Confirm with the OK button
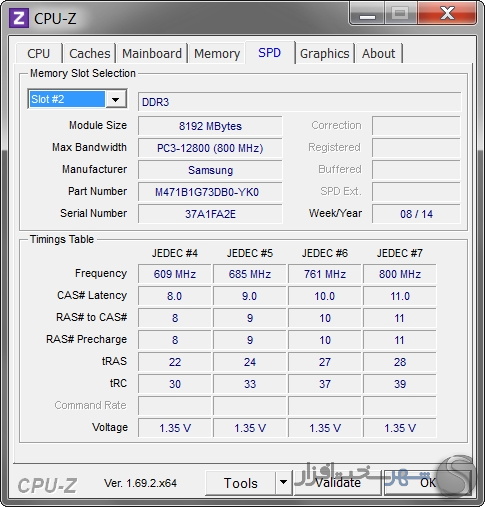Image resolution: width=485 pixels, height=507 pixels. click(x=428, y=483)
